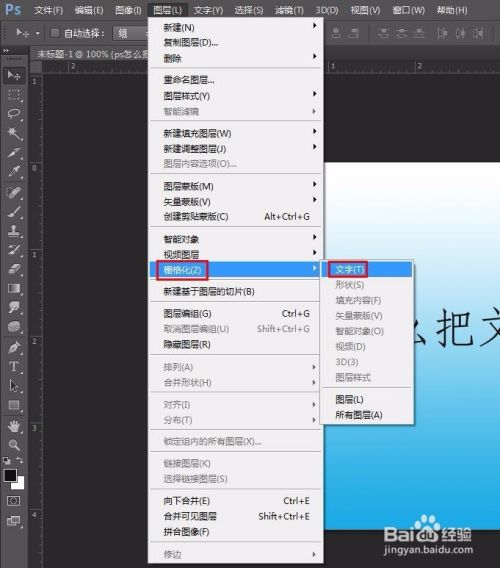This screenshot has width=500, height=568.
Task: Reset to default foreground/background colors
Action: pos(7,461)
